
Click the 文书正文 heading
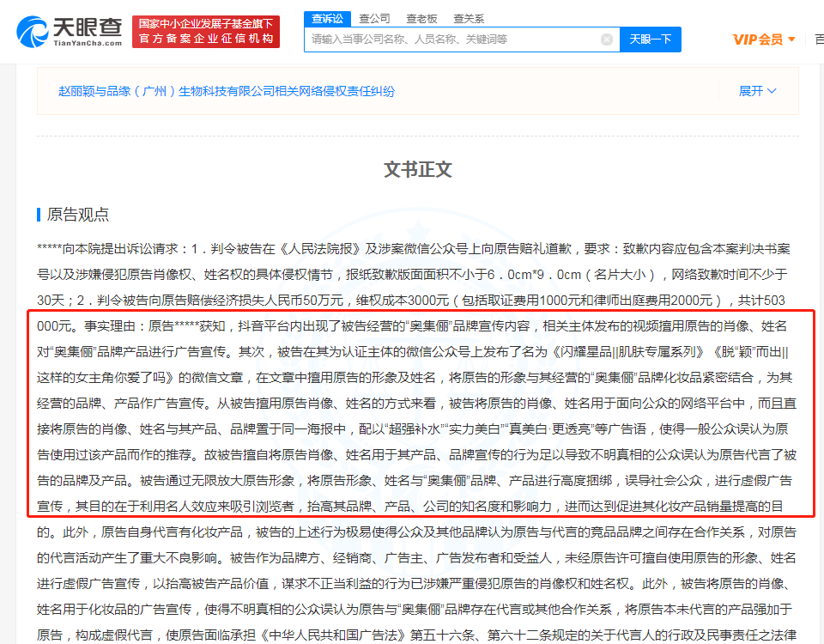click(x=418, y=170)
